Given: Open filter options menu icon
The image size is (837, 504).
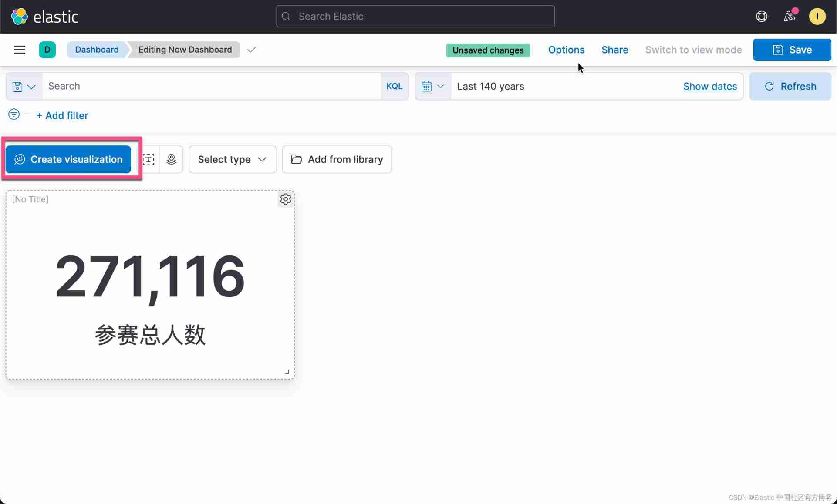Looking at the screenshot, I should [x=14, y=114].
